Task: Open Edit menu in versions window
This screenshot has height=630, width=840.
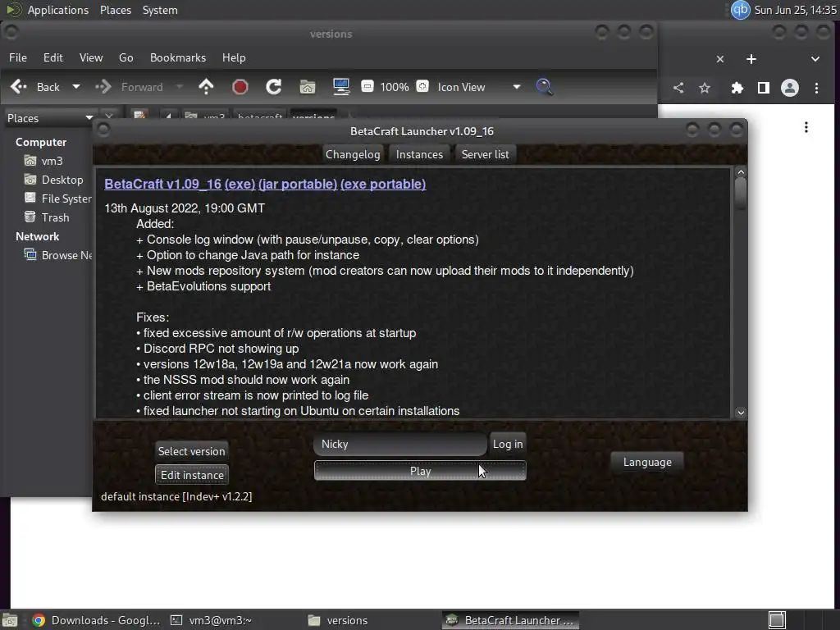Action: coord(53,57)
